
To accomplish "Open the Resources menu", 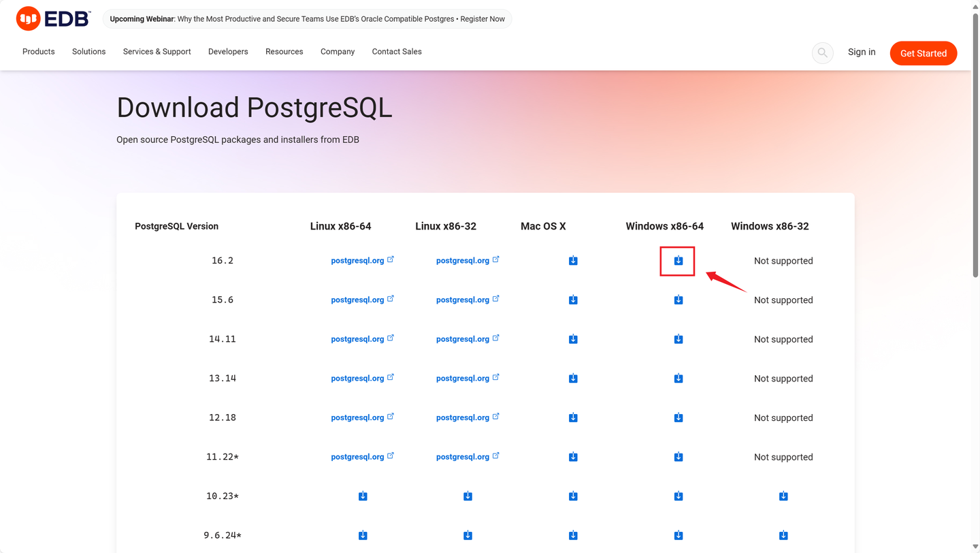I will 284,52.
